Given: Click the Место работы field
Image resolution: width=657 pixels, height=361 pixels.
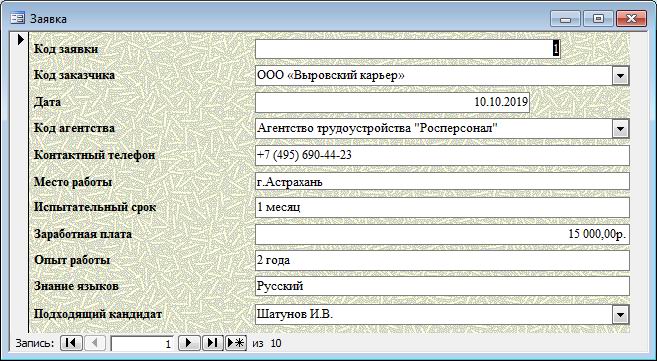Looking at the screenshot, I should 442,182.
